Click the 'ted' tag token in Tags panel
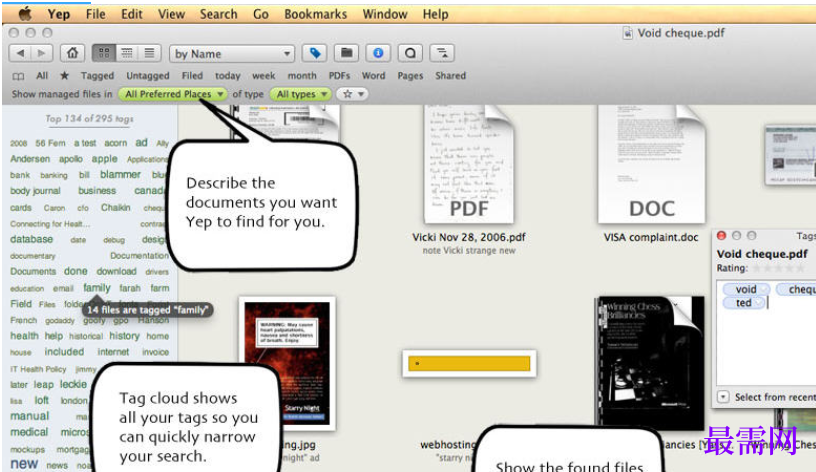Screen dimensions: 816x472 click(744, 303)
